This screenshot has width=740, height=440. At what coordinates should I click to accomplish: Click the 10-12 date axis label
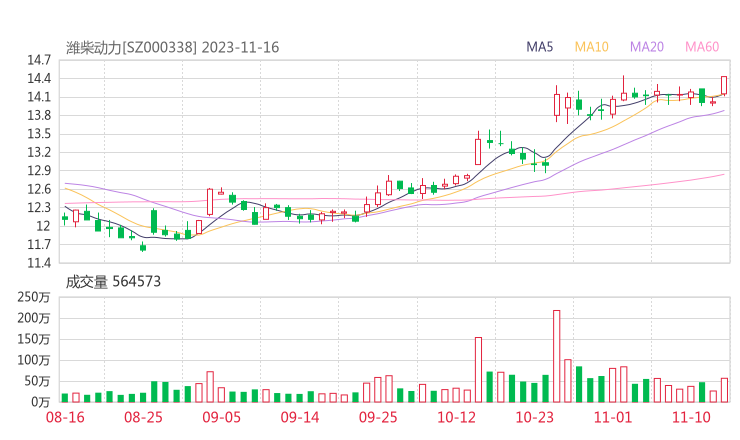pyautogui.click(x=456, y=417)
